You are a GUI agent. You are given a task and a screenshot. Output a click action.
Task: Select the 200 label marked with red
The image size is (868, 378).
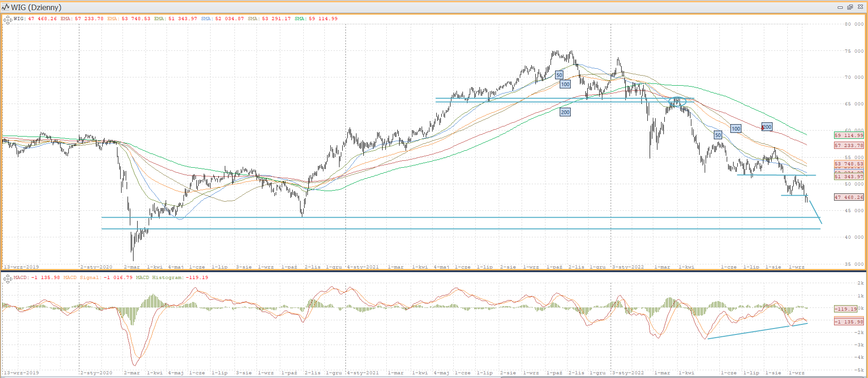767,127
